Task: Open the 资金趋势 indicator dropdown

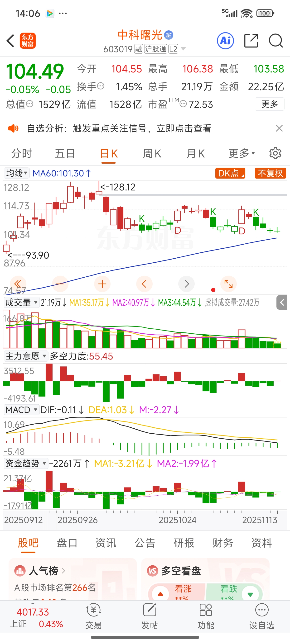Action: click(x=26, y=463)
